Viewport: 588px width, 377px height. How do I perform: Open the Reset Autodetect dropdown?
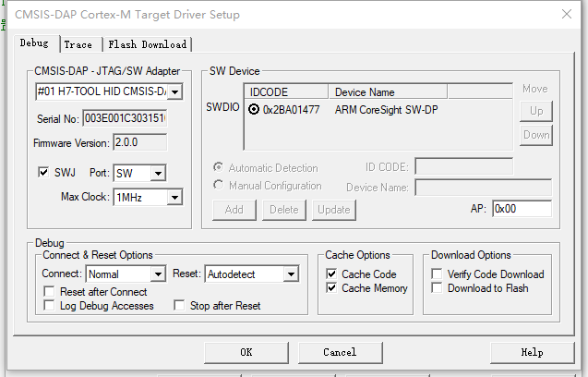coord(291,274)
